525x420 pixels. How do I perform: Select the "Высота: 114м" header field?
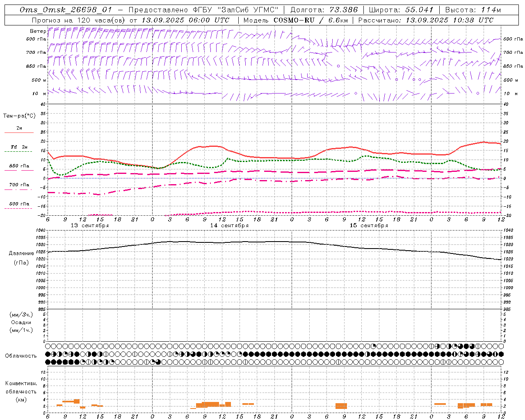click(473, 10)
